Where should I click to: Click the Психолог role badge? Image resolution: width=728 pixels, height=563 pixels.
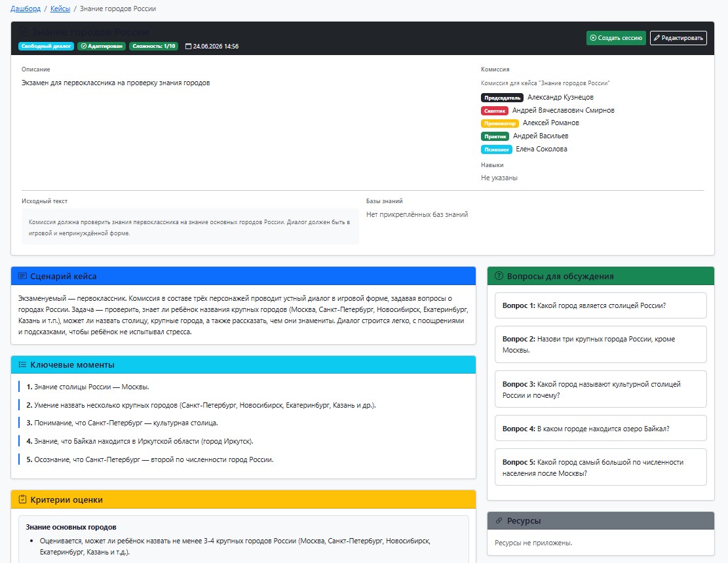pyautogui.click(x=496, y=149)
